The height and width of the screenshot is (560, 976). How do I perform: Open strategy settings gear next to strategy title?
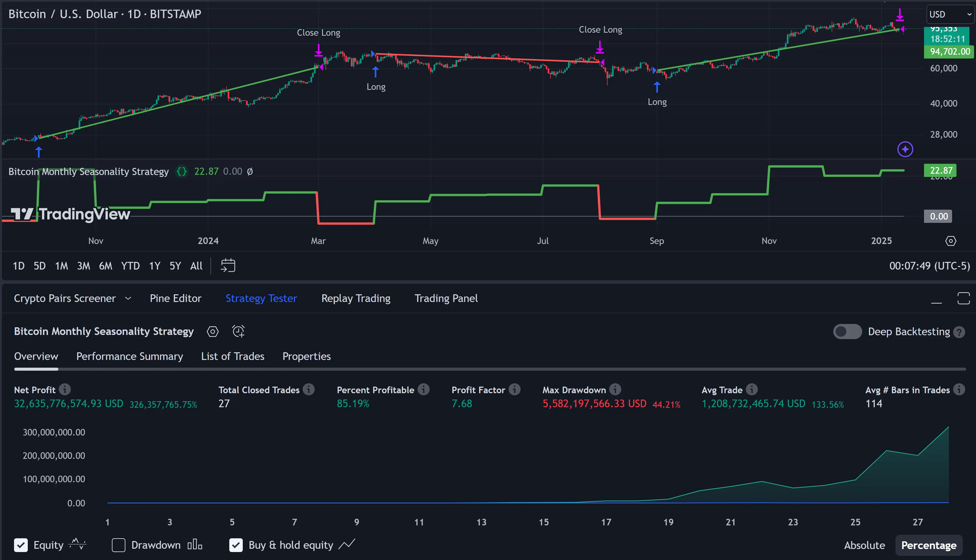tap(212, 332)
